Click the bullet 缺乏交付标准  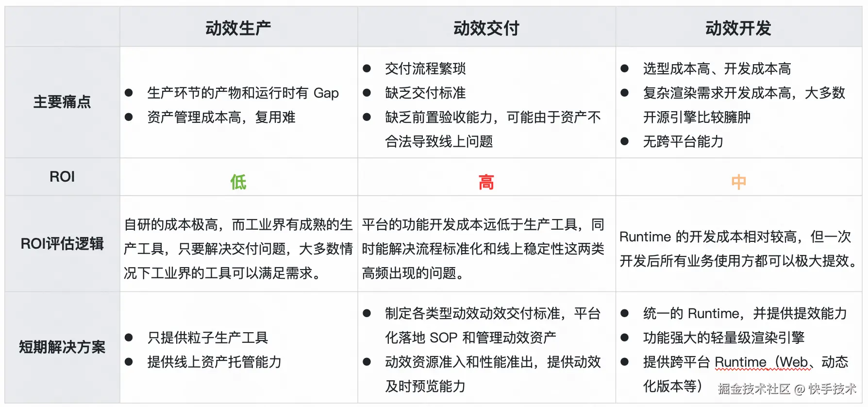pyautogui.click(x=425, y=92)
